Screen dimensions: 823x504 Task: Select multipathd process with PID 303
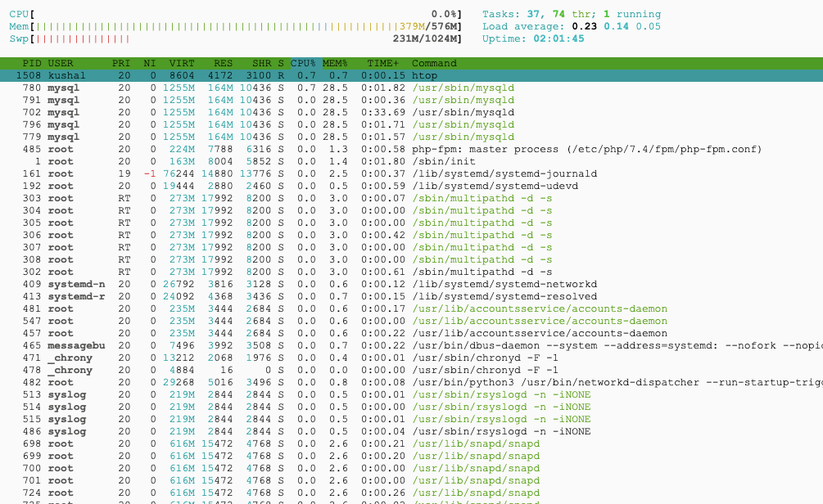[x=411, y=198]
